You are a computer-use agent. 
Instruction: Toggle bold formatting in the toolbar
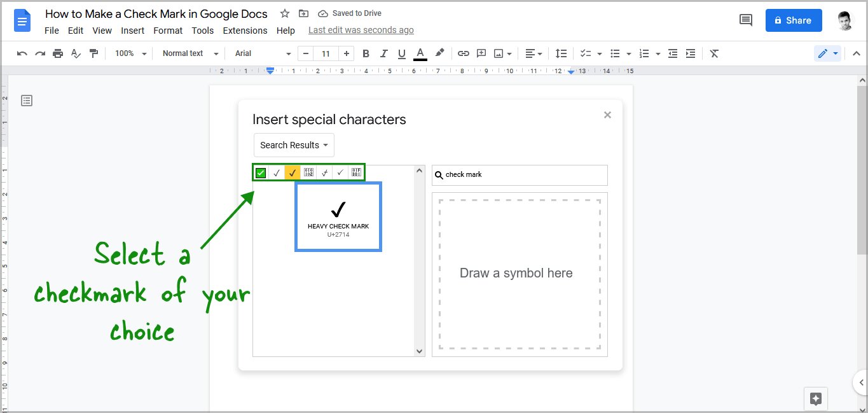pyautogui.click(x=366, y=53)
